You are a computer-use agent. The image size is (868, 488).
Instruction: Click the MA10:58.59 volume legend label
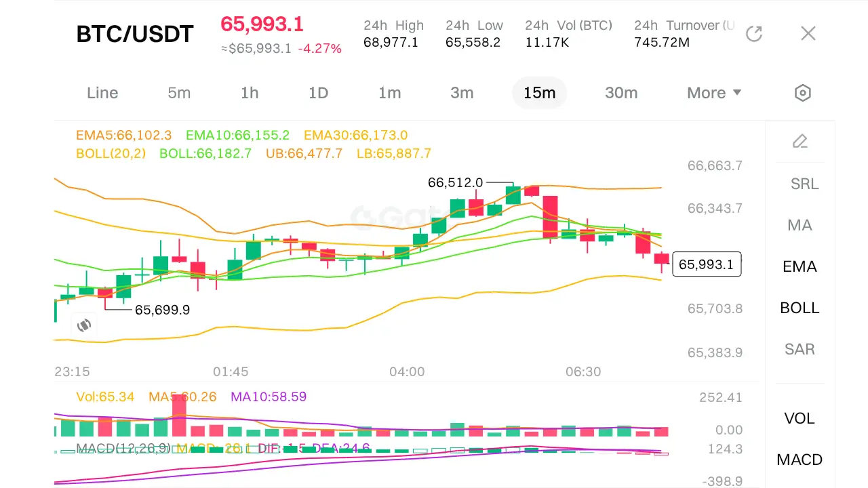pyautogui.click(x=269, y=396)
